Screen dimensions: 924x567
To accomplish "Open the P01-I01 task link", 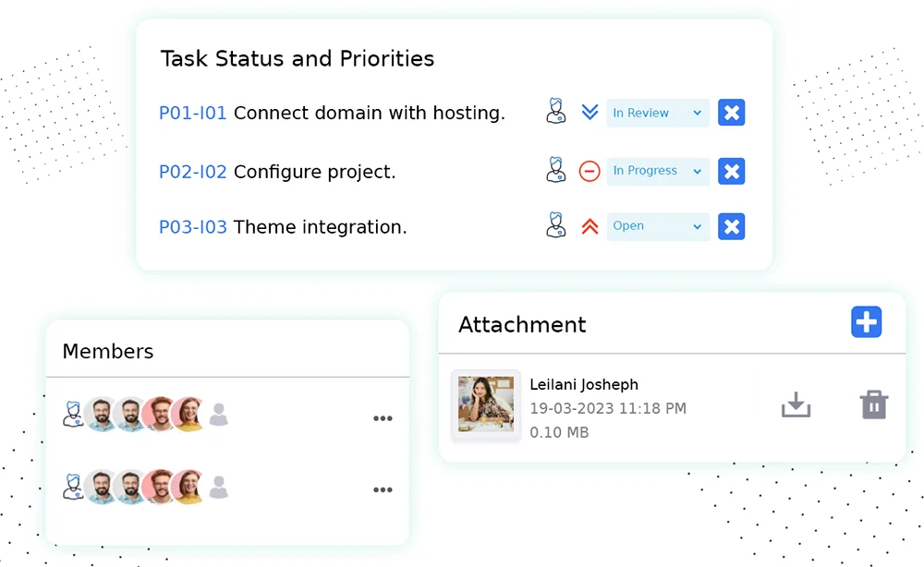I will [x=192, y=114].
